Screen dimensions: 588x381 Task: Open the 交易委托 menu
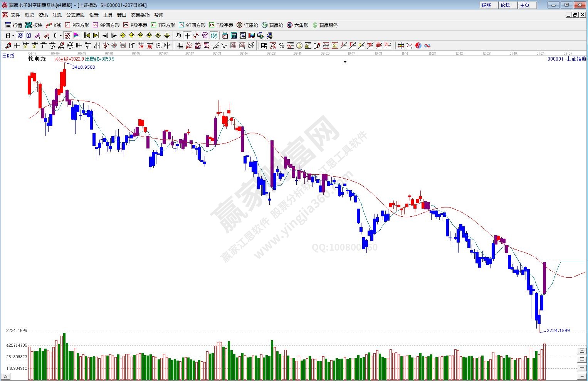pyautogui.click(x=140, y=15)
